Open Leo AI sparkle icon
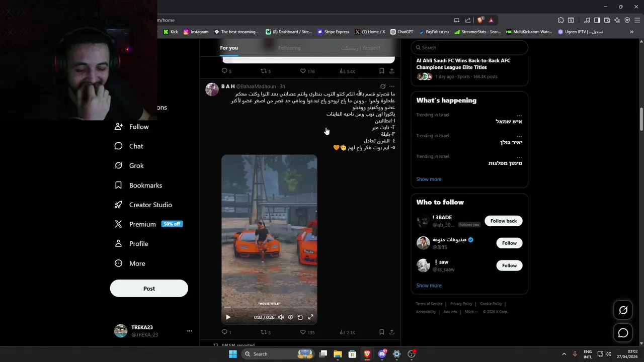644x362 pixels. click(x=617, y=20)
